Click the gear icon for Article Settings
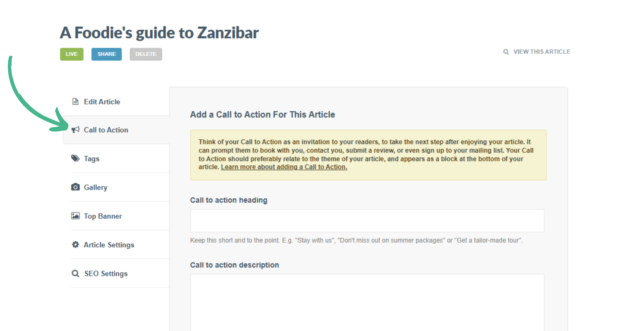The width and height of the screenshot is (644, 331). 75,244
